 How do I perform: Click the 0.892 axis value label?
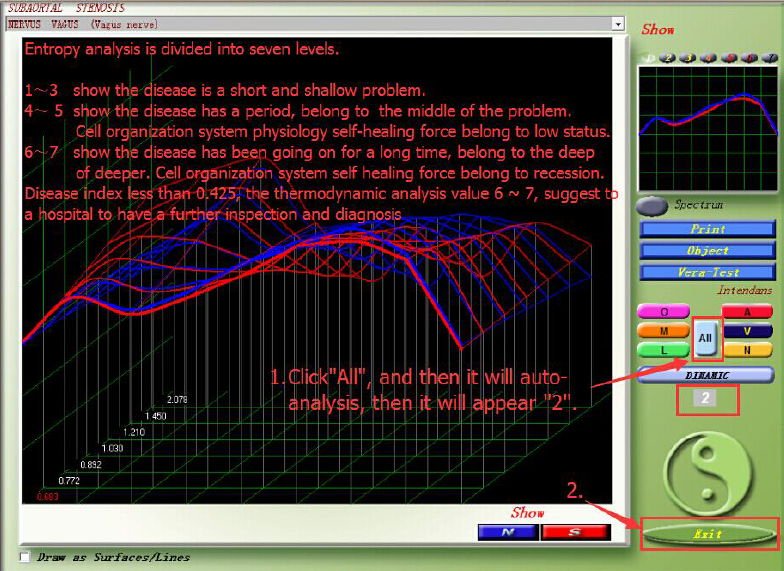coord(91,464)
